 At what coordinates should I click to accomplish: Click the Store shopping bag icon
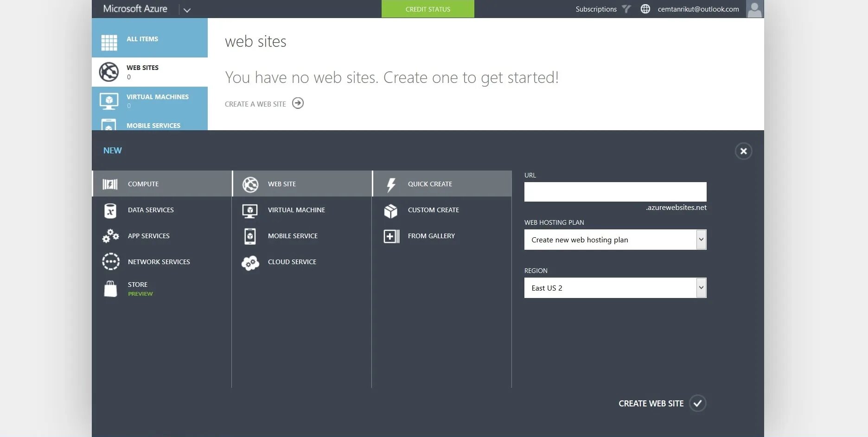(110, 288)
